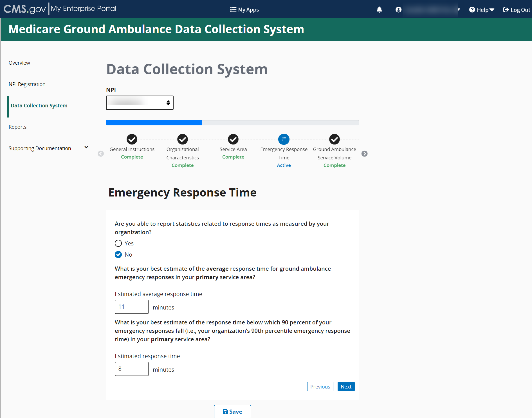Open the NPI dropdown selector

140,103
